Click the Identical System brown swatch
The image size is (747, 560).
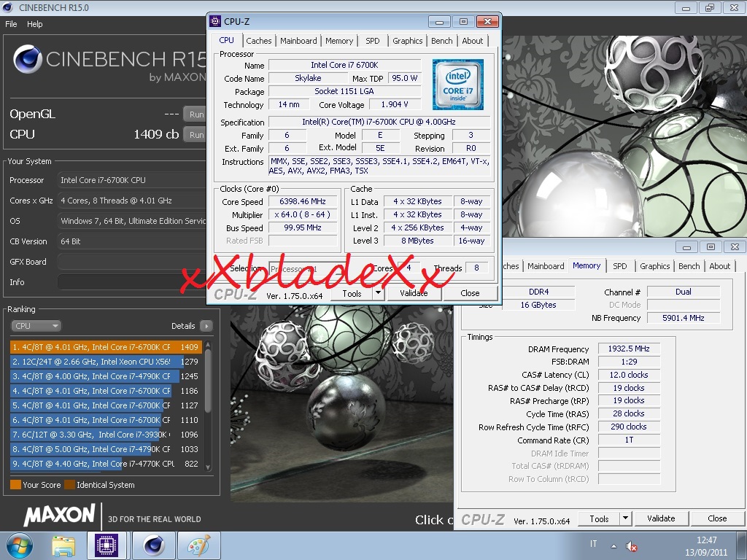click(x=69, y=485)
